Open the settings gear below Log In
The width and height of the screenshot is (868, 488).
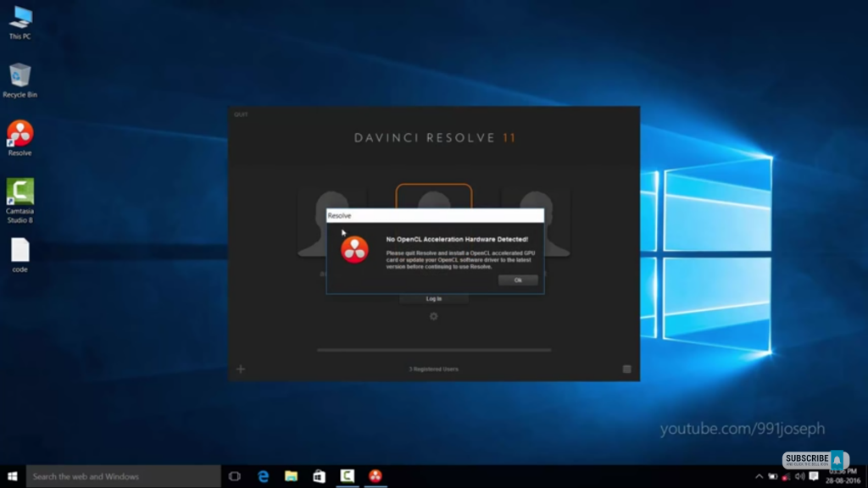(433, 317)
